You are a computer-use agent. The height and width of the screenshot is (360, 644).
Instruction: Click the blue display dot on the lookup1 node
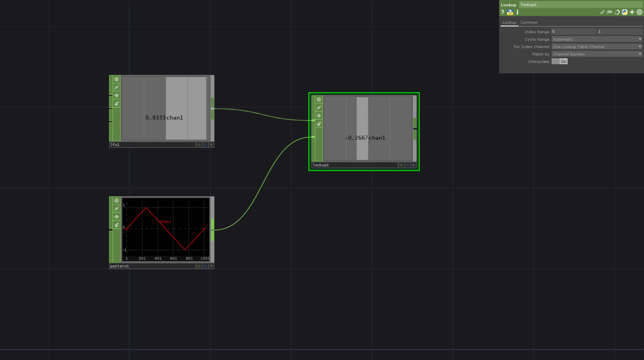(x=408, y=165)
